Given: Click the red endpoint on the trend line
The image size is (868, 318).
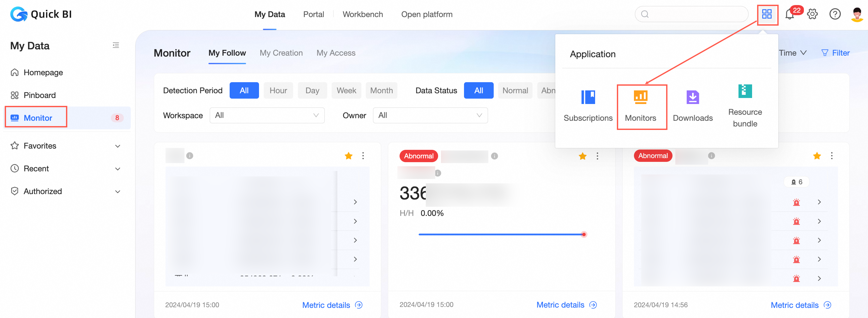Looking at the screenshot, I should pos(584,234).
